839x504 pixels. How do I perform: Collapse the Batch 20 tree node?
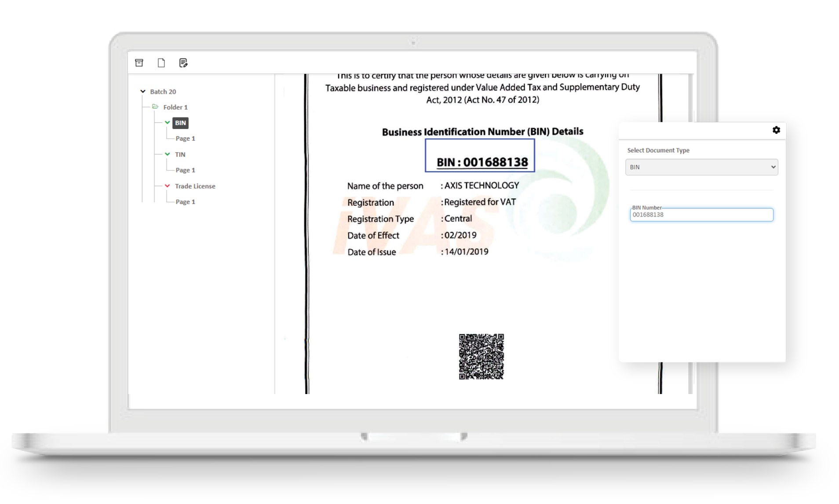click(143, 91)
